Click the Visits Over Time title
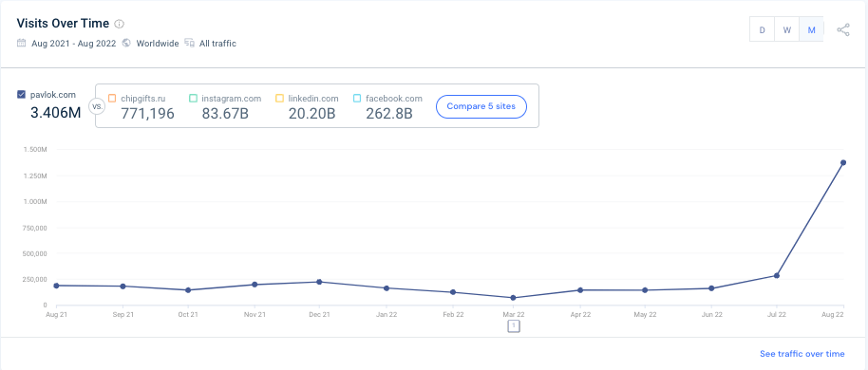 63,23
